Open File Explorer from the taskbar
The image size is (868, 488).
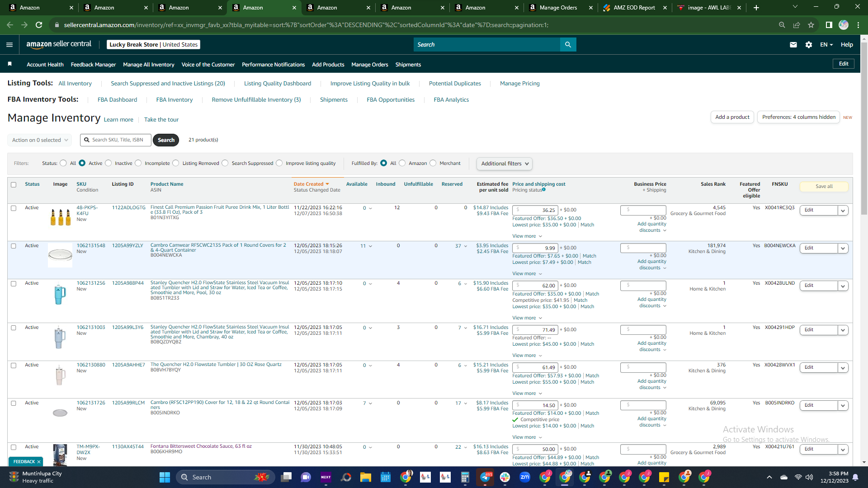click(365, 477)
